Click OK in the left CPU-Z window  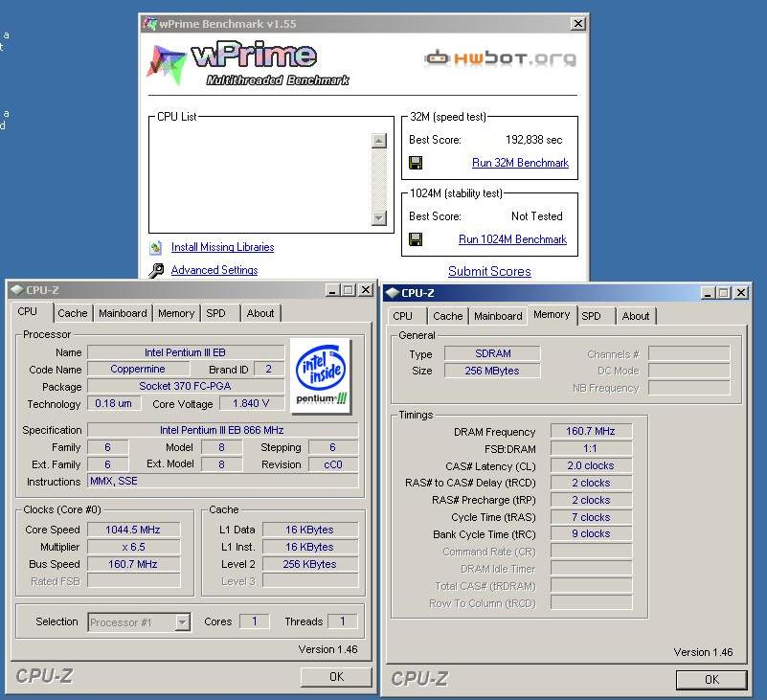coord(336,677)
